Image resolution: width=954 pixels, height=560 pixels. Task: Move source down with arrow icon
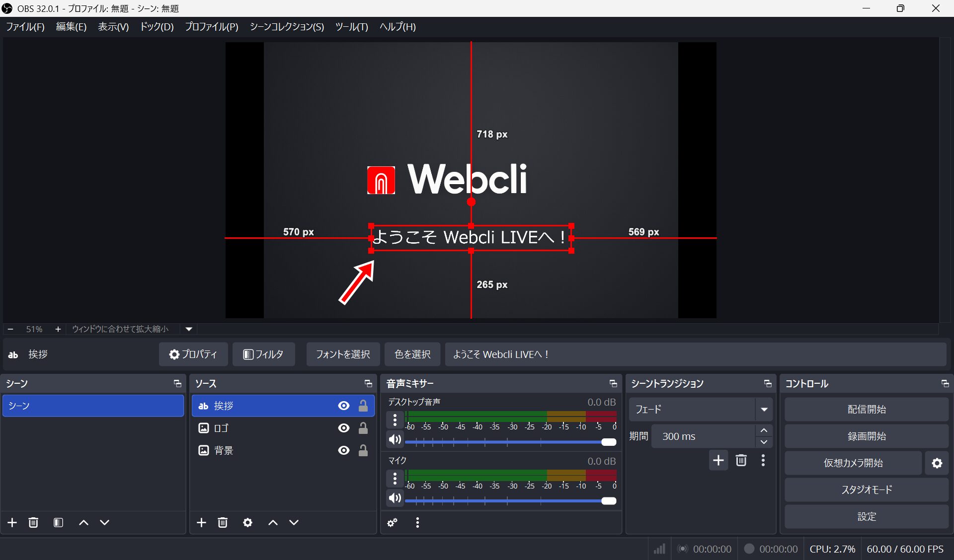pos(294,522)
